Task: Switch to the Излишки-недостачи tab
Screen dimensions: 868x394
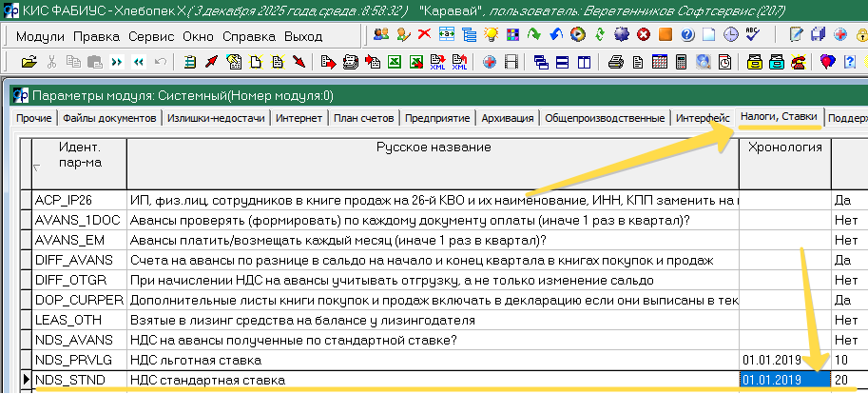Action: click(x=216, y=118)
